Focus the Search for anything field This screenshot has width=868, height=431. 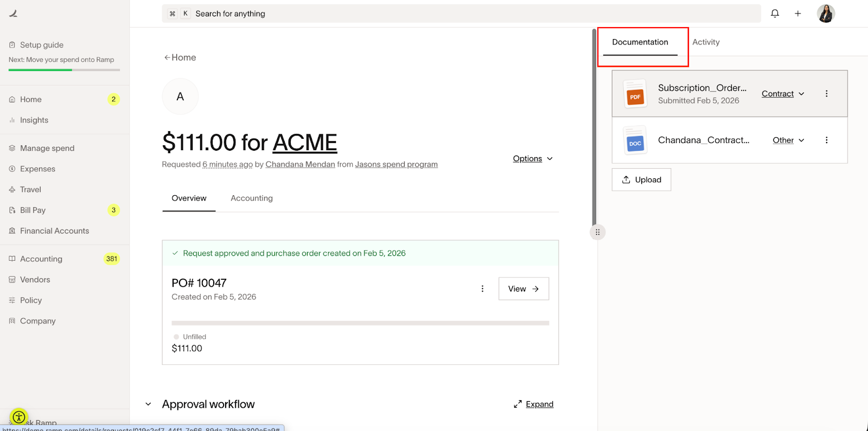tap(461, 14)
